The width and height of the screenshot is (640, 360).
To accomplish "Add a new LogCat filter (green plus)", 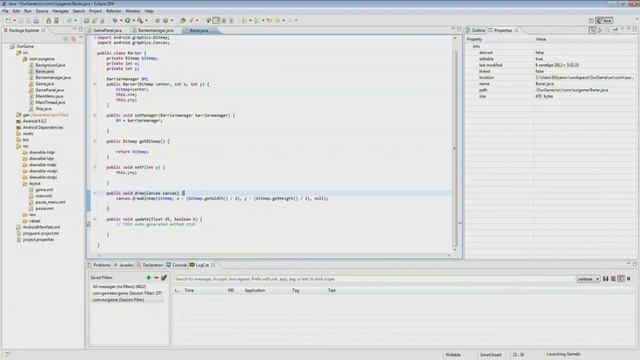I will click(x=149, y=278).
